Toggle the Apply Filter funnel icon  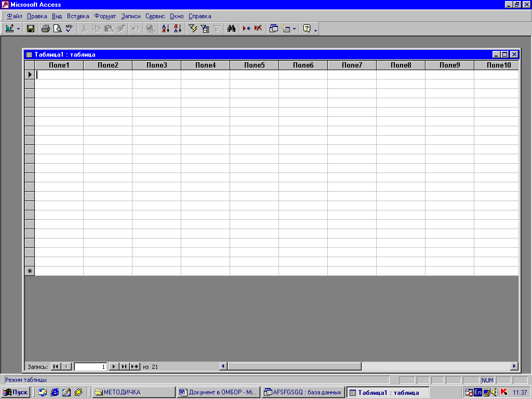tap(217, 29)
